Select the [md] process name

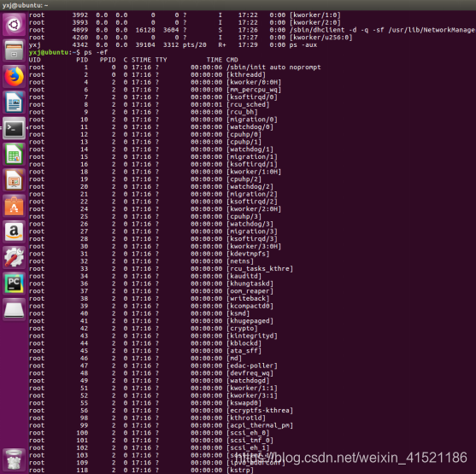click(x=234, y=358)
